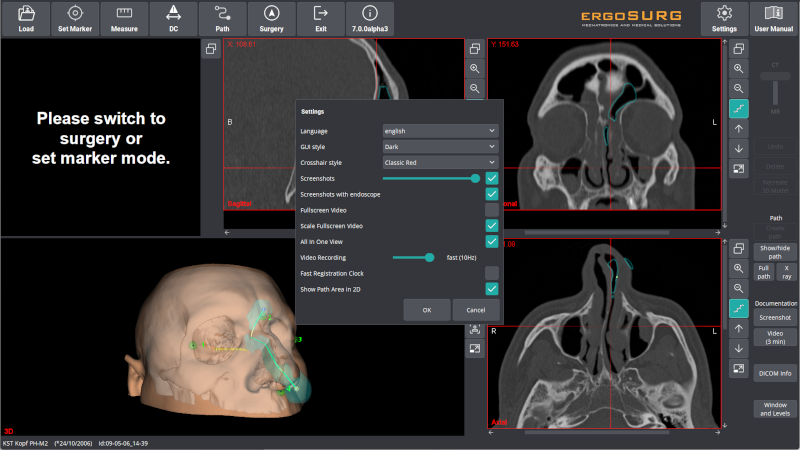The height and width of the screenshot is (450, 800).
Task: Zoom in on the coronal view
Action: (739, 68)
